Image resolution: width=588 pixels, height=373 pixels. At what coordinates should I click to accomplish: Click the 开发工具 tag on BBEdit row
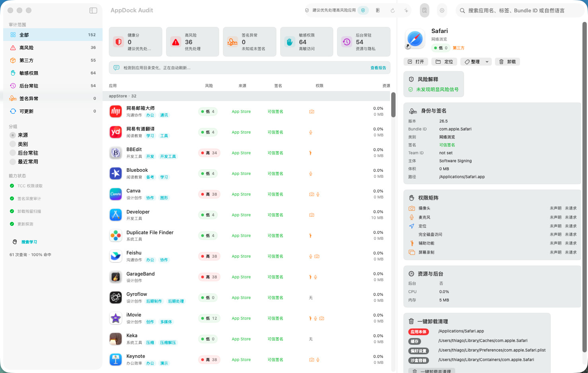point(168,157)
